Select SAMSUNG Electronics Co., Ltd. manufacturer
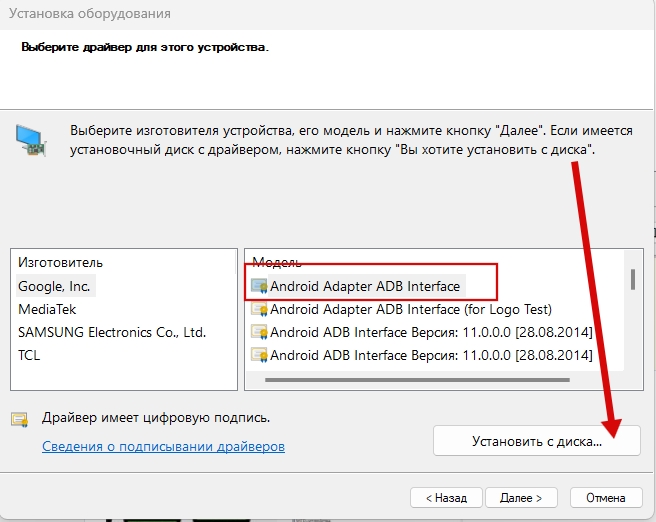The height and width of the screenshot is (522, 656). pos(112,332)
